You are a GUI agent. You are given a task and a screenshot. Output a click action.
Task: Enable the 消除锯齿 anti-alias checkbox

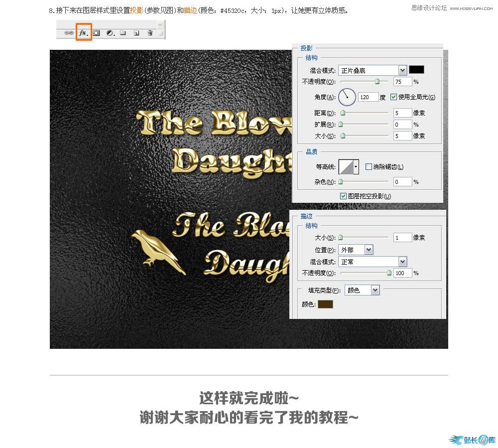click(x=369, y=167)
